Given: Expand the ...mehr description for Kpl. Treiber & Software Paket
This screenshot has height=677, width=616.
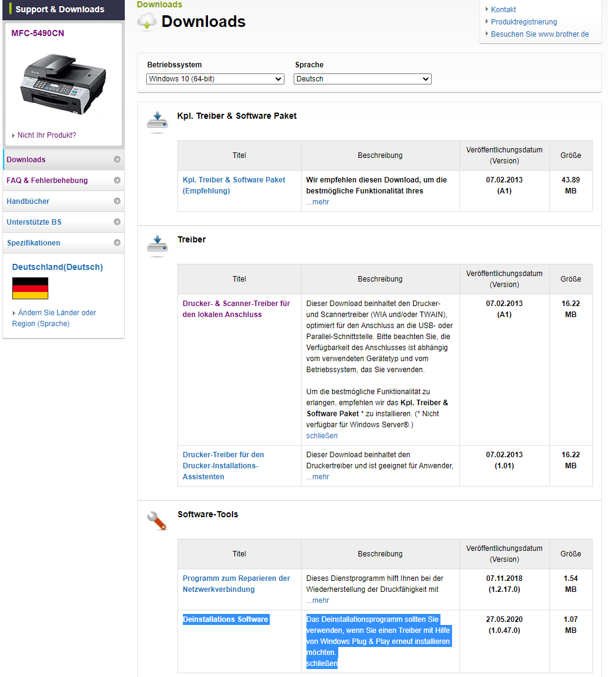Looking at the screenshot, I should click(317, 201).
